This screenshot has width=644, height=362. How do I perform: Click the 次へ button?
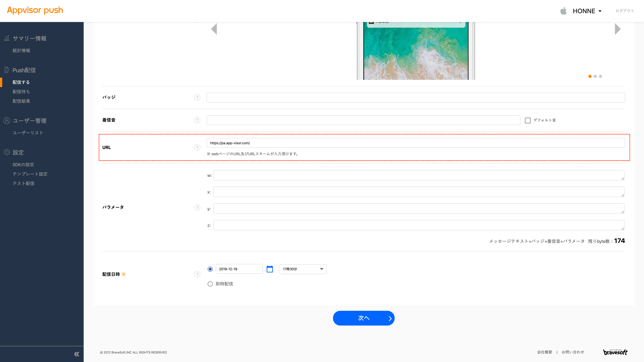point(364,318)
